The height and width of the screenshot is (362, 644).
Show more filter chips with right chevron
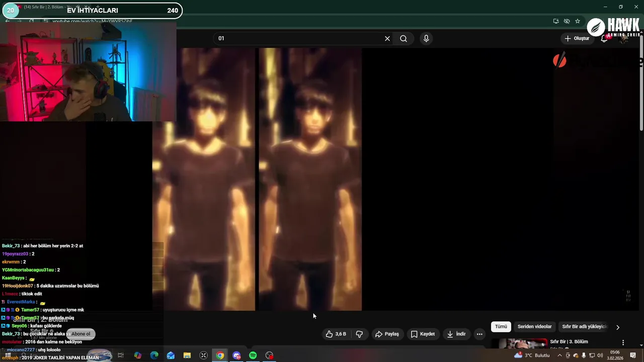pos(618,327)
